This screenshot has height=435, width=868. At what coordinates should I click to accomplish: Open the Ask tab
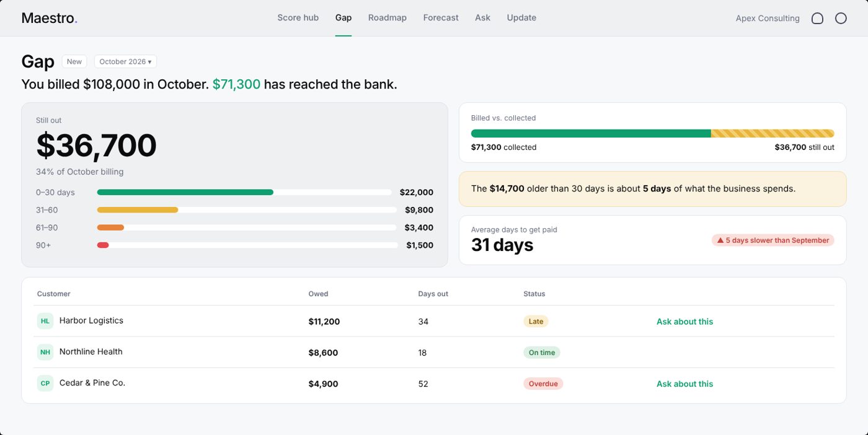482,17
